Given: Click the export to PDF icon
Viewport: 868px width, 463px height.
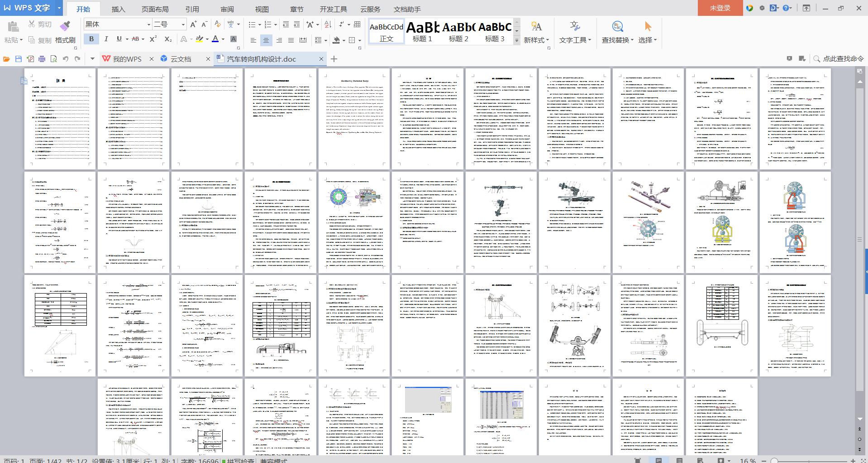Looking at the screenshot, I should [x=30, y=59].
